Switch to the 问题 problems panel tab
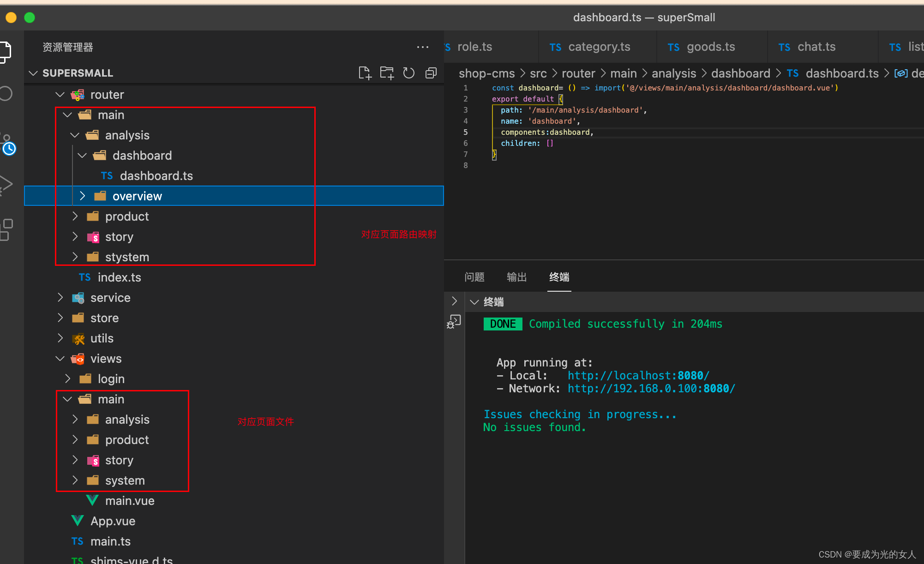 pos(474,277)
